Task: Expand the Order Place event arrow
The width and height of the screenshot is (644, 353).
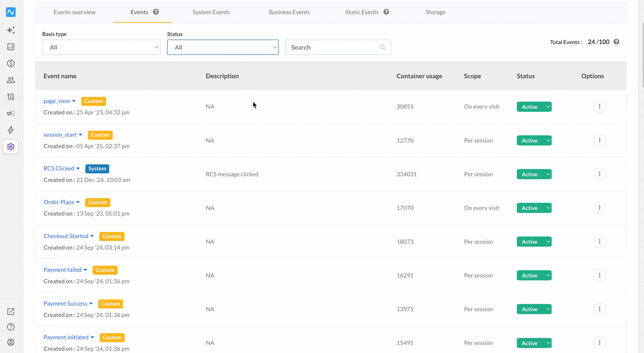Action: click(78, 202)
